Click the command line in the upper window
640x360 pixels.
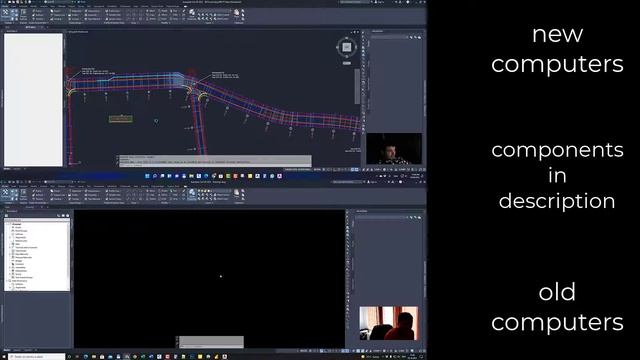pyautogui.click(x=215, y=165)
